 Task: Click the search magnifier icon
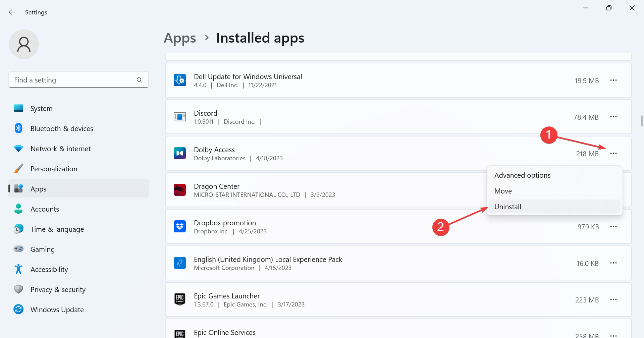coord(140,80)
